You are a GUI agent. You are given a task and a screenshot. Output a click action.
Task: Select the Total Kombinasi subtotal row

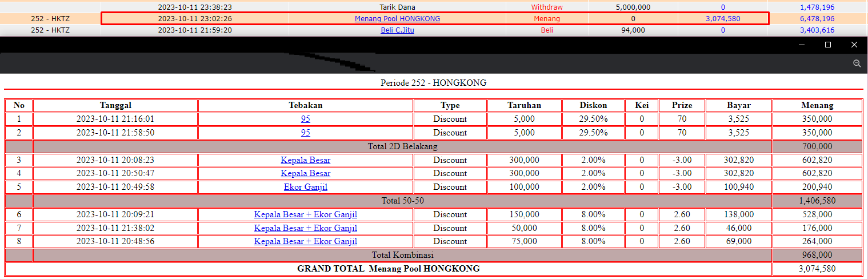[434, 255]
